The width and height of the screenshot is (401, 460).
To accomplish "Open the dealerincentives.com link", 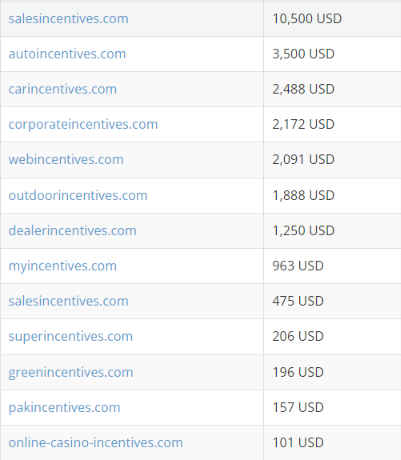I will [72, 231].
